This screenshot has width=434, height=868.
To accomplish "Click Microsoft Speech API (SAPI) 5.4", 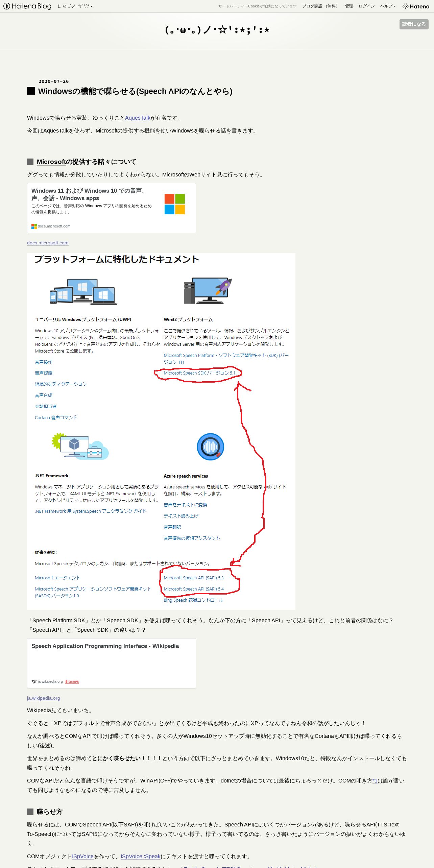I will (x=194, y=589).
